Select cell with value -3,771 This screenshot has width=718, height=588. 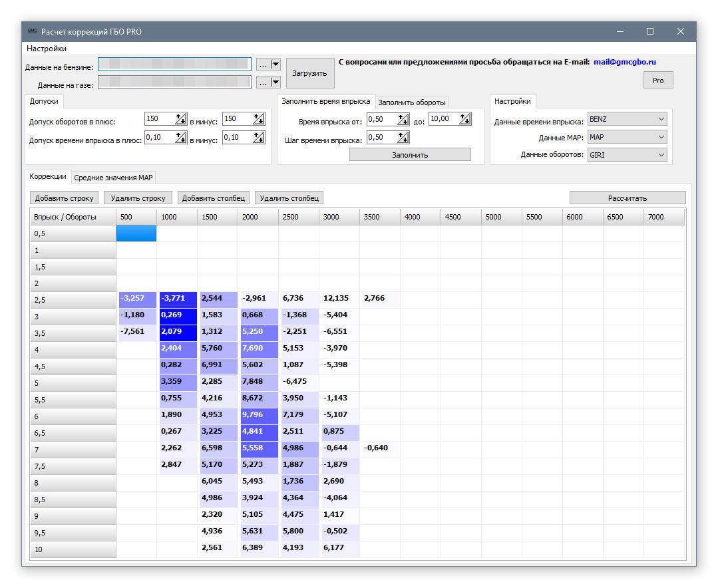click(178, 300)
